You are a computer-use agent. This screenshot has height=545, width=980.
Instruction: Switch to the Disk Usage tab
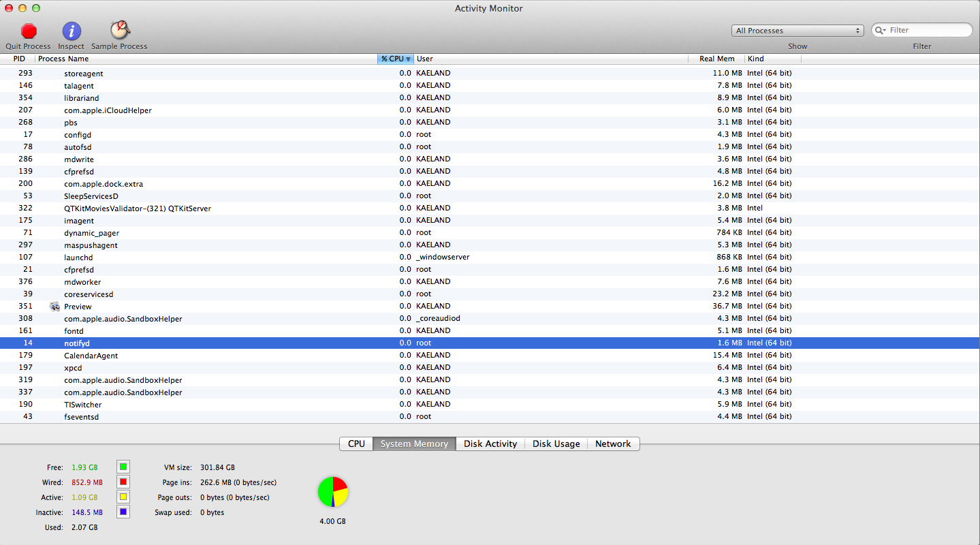[556, 443]
